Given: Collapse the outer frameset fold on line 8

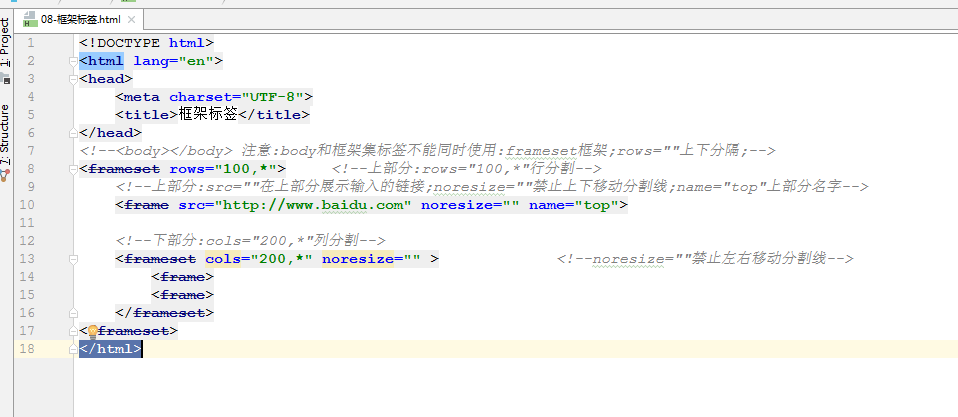Looking at the screenshot, I should point(73,169).
